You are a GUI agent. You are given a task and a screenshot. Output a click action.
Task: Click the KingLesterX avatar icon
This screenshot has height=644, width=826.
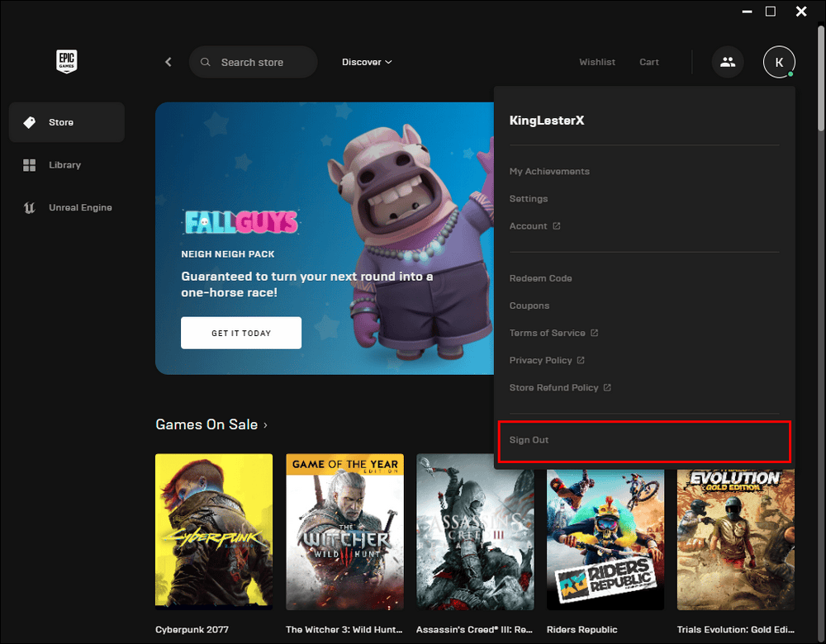[778, 62]
